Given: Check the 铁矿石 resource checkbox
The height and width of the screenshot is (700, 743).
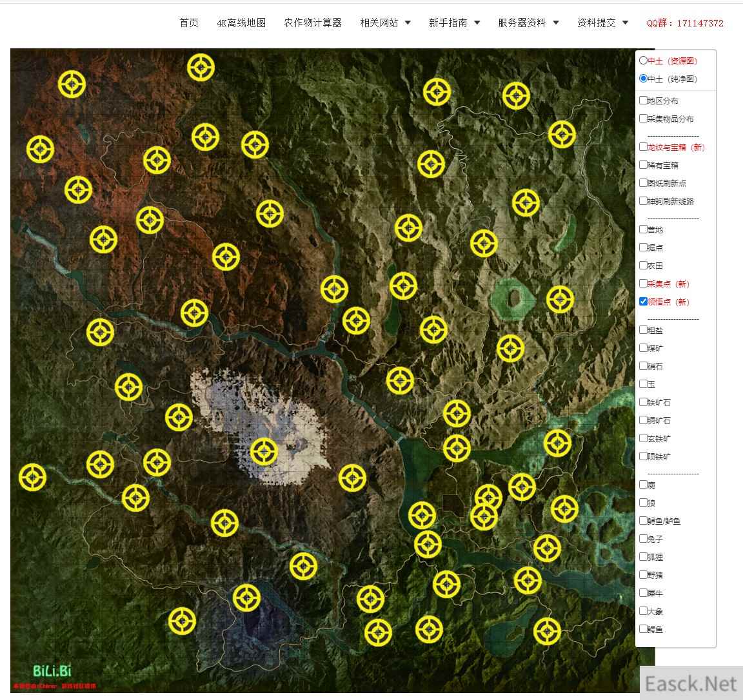Looking at the screenshot, I should [x=643, y=402].
